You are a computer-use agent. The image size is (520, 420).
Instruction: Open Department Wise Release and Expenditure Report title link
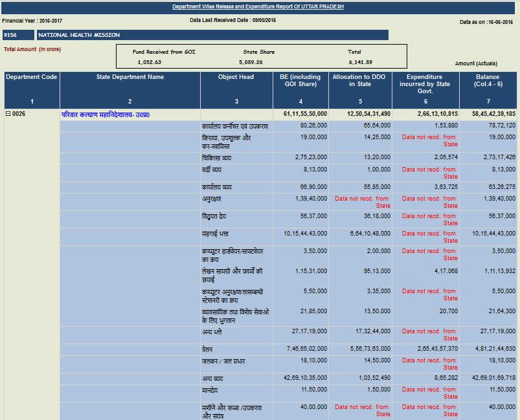258,6
